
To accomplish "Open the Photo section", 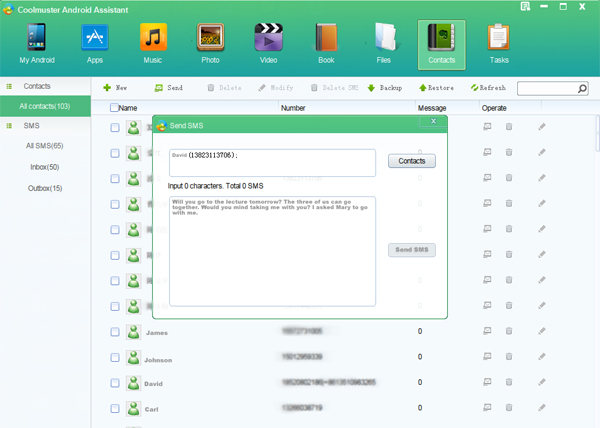I will pyautogui.click(x=210, y=45).
